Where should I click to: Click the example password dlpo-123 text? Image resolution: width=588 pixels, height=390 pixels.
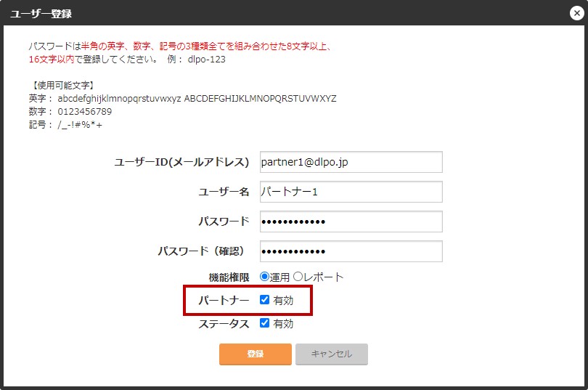[x=207, y=60]
